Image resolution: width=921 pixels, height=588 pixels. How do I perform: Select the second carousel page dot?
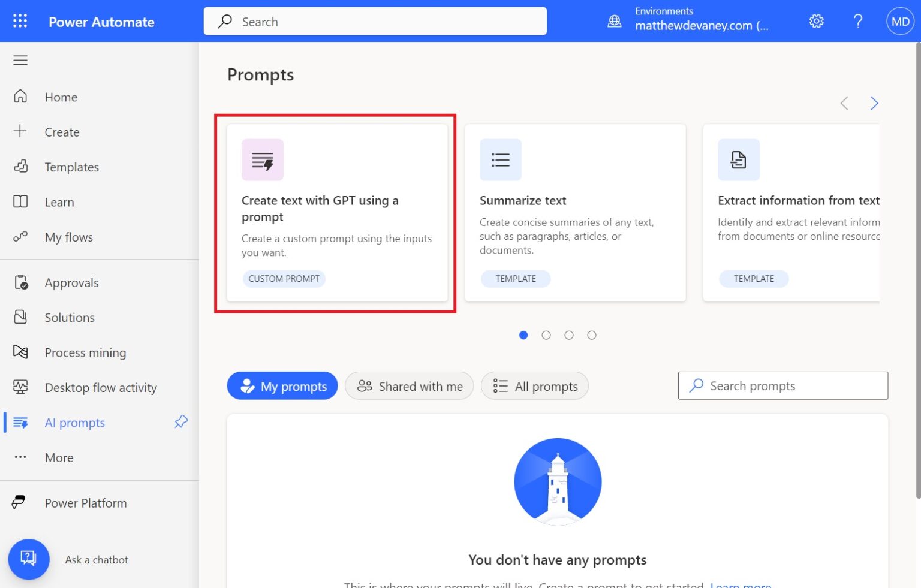tap(546, 335)
